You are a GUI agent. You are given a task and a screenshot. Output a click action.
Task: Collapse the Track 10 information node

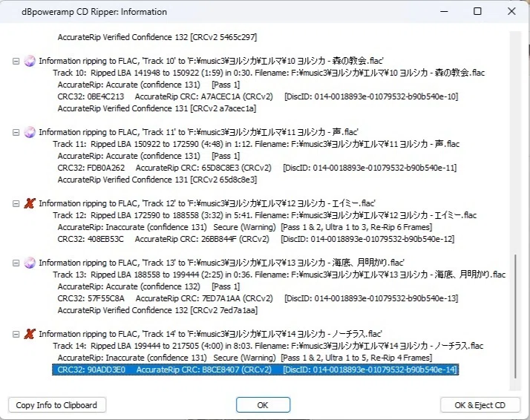coord(16,61)
